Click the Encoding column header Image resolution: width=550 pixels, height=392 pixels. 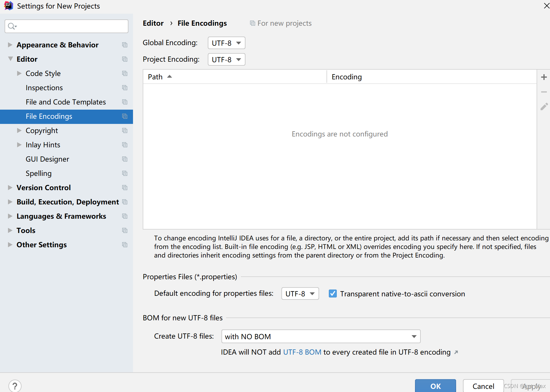[x=432, y=77]
